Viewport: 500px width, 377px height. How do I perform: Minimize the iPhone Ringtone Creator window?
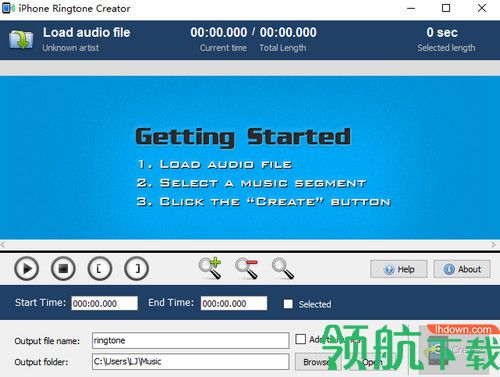click(x=411, y=8)
